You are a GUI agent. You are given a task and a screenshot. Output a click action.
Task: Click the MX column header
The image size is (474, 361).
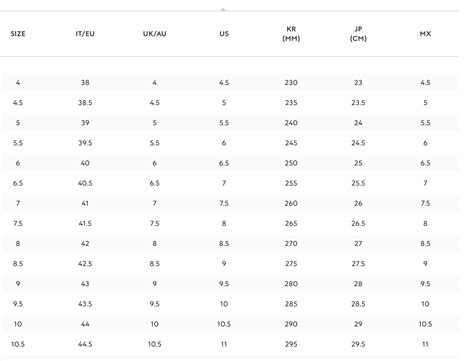(x=425, y=34)
